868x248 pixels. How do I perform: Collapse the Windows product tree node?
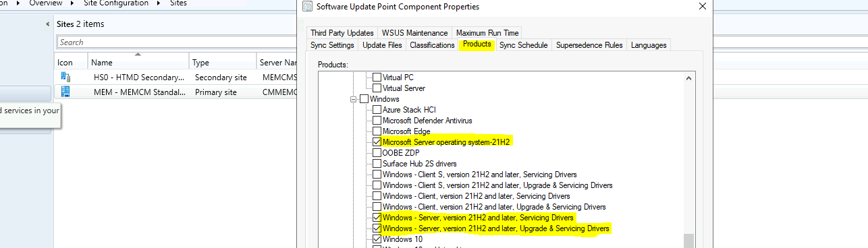352,99
